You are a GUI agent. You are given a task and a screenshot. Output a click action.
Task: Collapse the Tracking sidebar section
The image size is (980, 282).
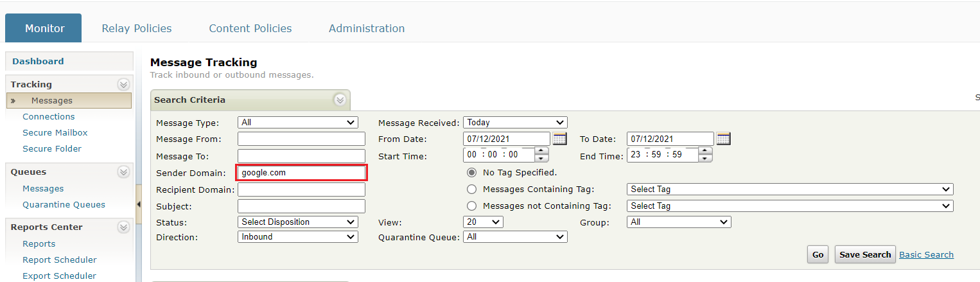tap(123, 85)
